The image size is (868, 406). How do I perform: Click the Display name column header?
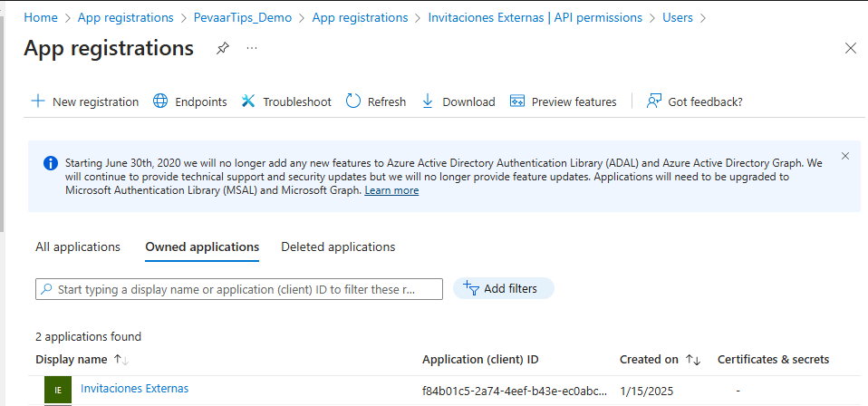click(x=72, y=360)
